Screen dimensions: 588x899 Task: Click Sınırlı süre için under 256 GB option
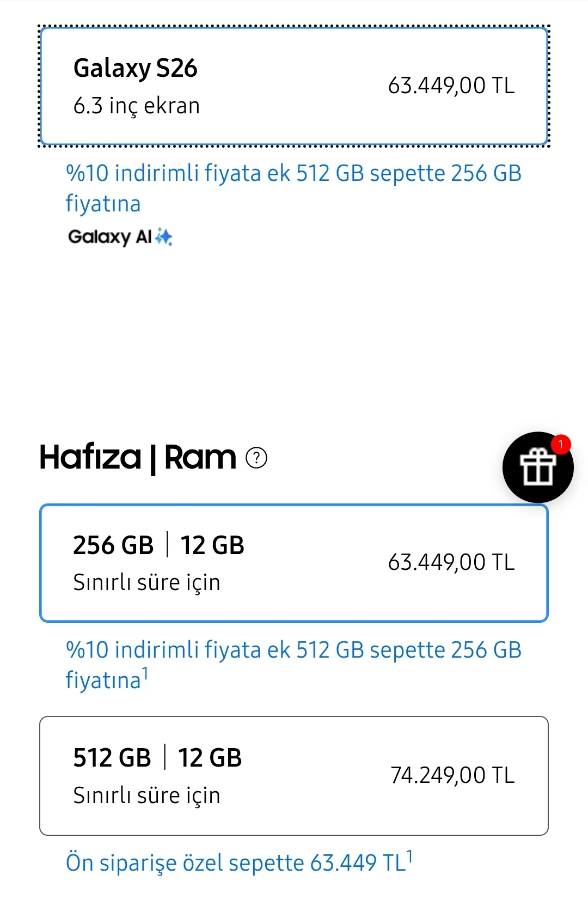click(145, 581)
